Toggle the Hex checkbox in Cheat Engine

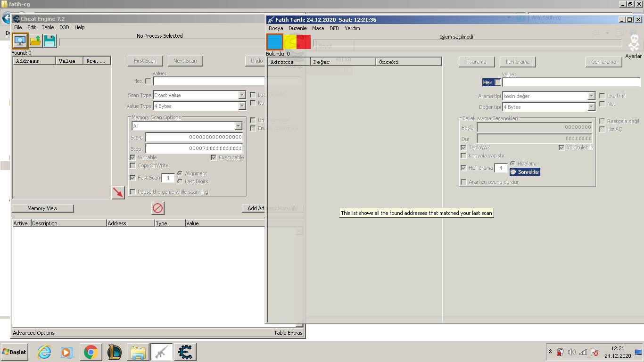[x=148, y=82]
